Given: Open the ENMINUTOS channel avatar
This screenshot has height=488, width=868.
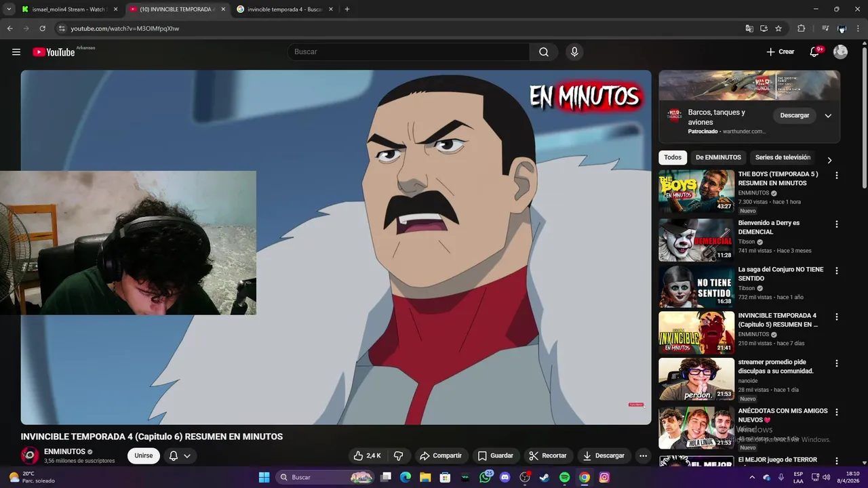Looking at the screenshot, I should click(30, 455).
